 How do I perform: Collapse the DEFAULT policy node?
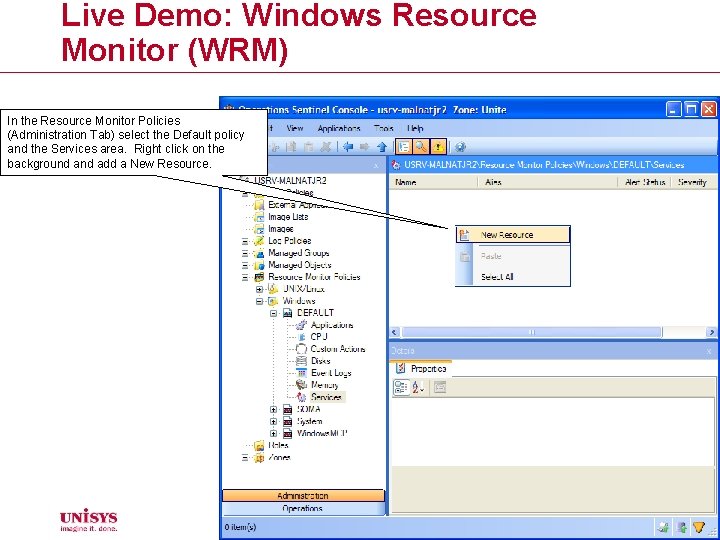coord(274,313)
